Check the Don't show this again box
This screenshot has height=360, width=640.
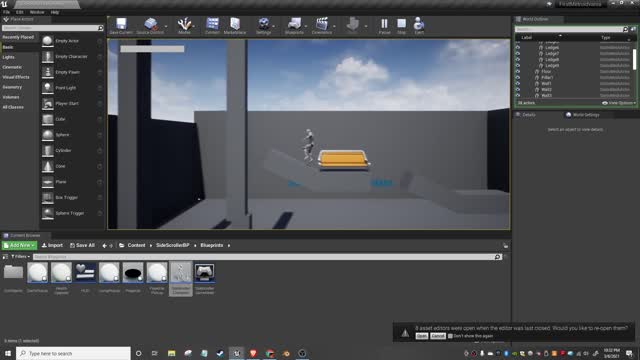[450, 336]
